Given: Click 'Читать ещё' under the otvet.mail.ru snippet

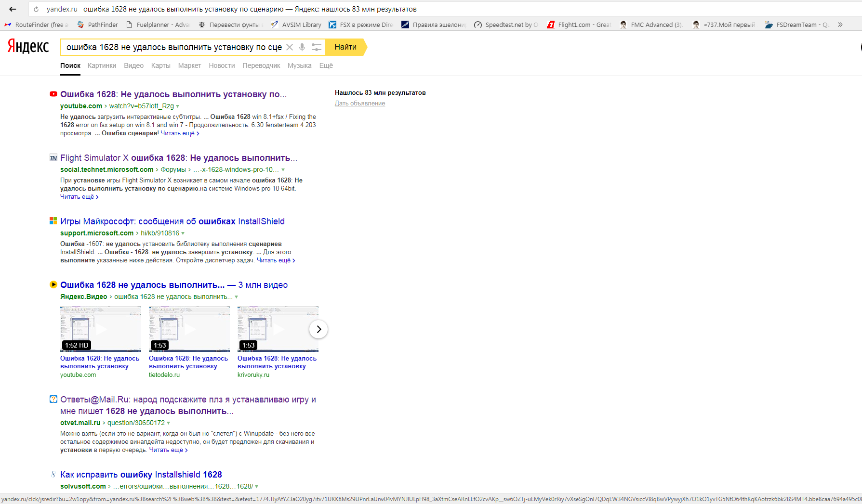Looking at the screenshot, I should [x=169, y=450].
